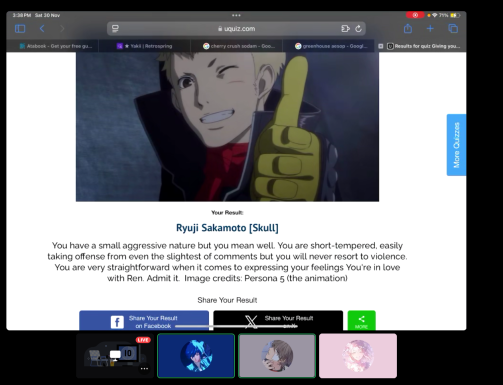Switch to greenhouse aesop Google tab
This screenshot has width=503, height=385.
pyautogui.click(x=328, y=46)
